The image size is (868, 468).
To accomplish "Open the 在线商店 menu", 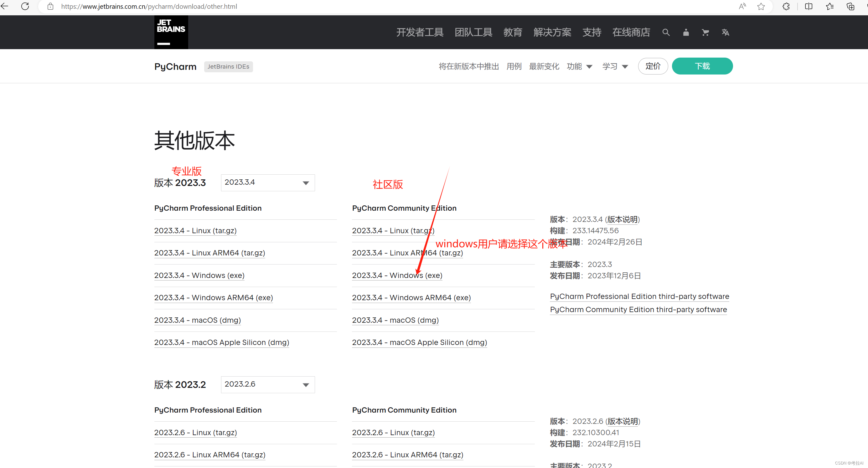I will [x=631, y=32].
